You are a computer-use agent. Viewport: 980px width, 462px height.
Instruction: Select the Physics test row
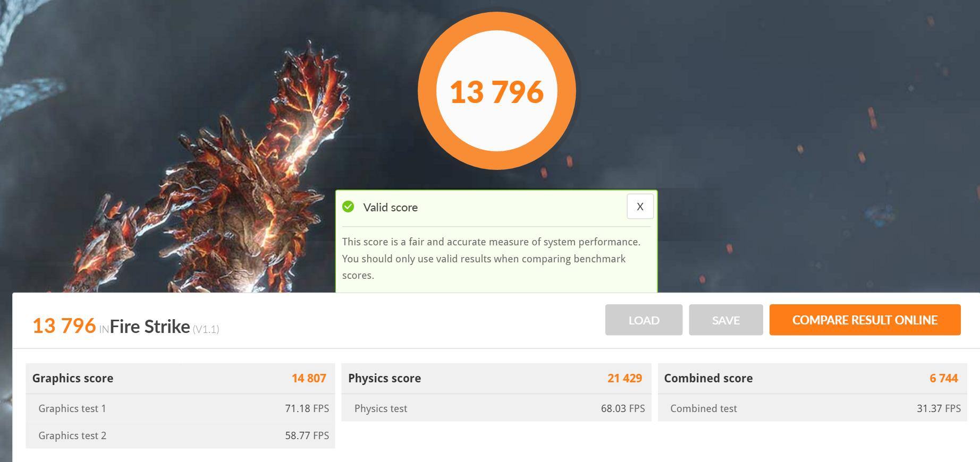point(496,408)
